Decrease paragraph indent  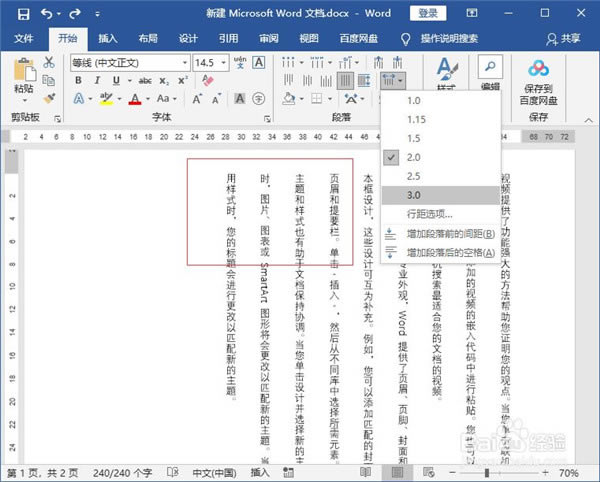tap(378, 62)
